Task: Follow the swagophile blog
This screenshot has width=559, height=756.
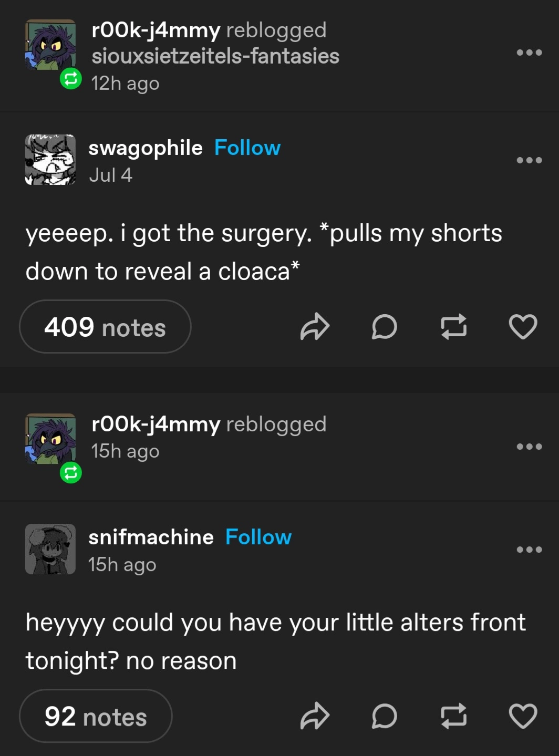Action: coord(247,148)
